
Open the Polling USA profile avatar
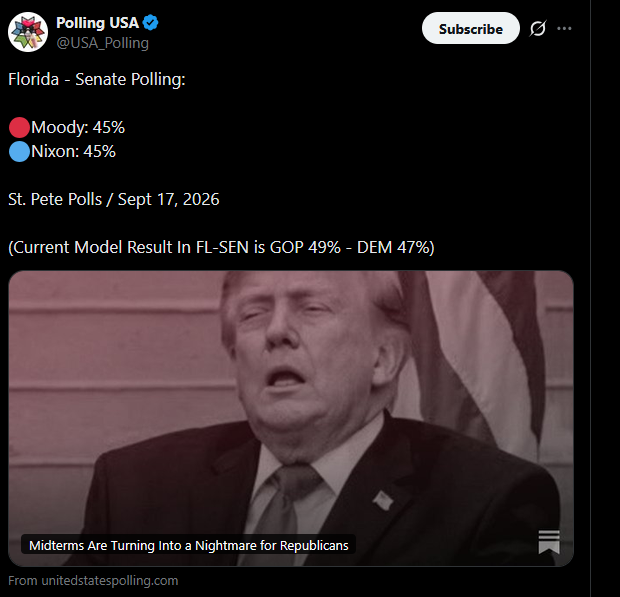click(28, 32)
